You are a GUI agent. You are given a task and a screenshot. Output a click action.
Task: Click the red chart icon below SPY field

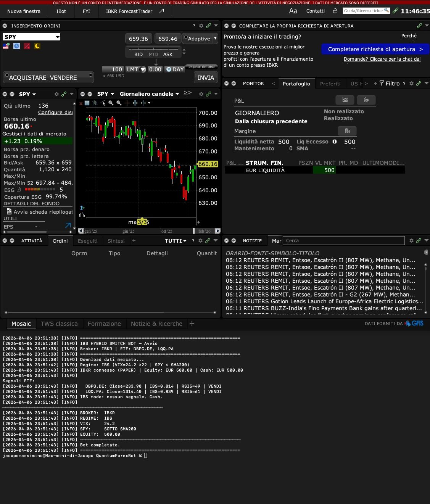click(27, 46)
